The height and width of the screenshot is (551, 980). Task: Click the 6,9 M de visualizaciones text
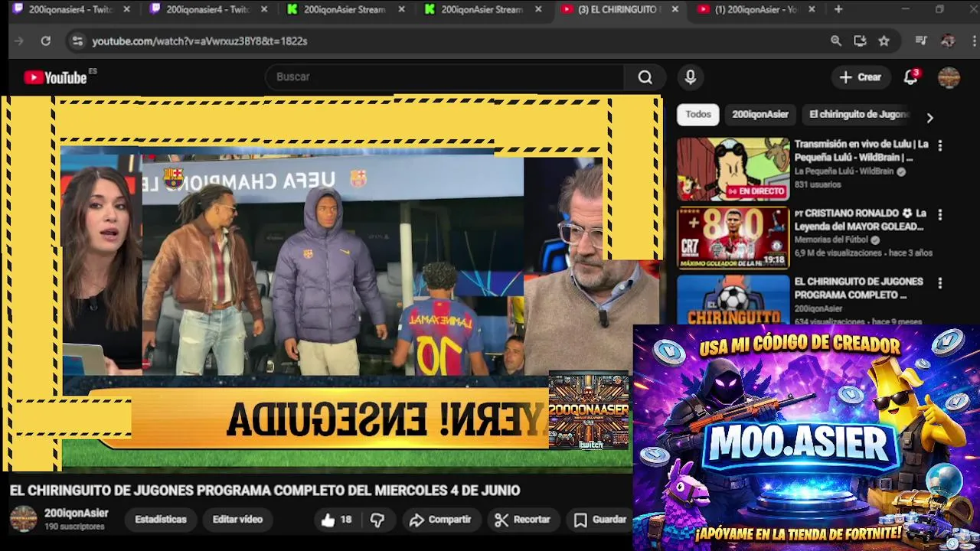(x=838, y=253)
